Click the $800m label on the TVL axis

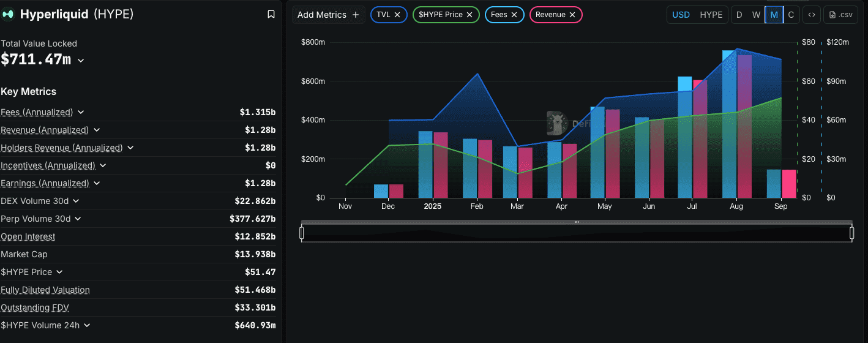(313, 42)
